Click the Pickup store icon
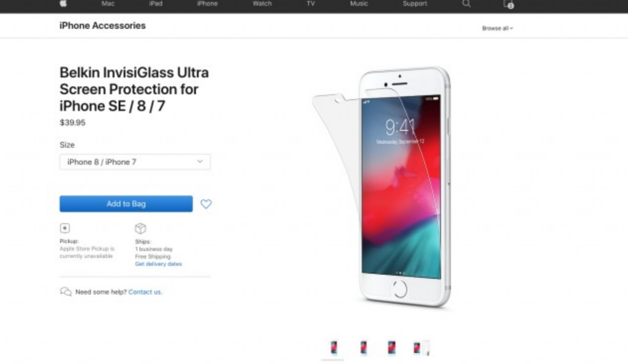The height and width of the screenshot is (364, 628). click(x=65, y=228)
